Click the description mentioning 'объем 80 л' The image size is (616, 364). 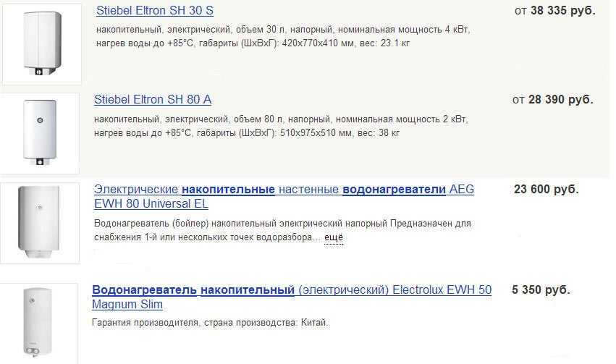tap(281, 126)
